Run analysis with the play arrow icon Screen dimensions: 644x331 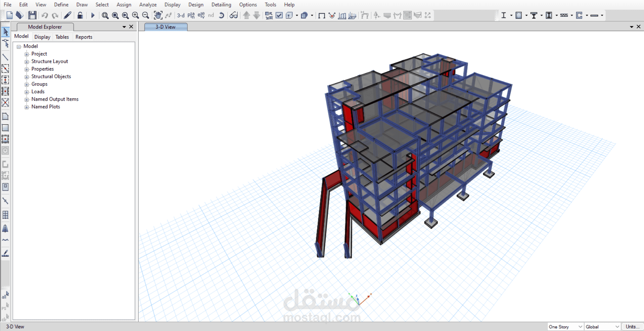coord(93,15)
